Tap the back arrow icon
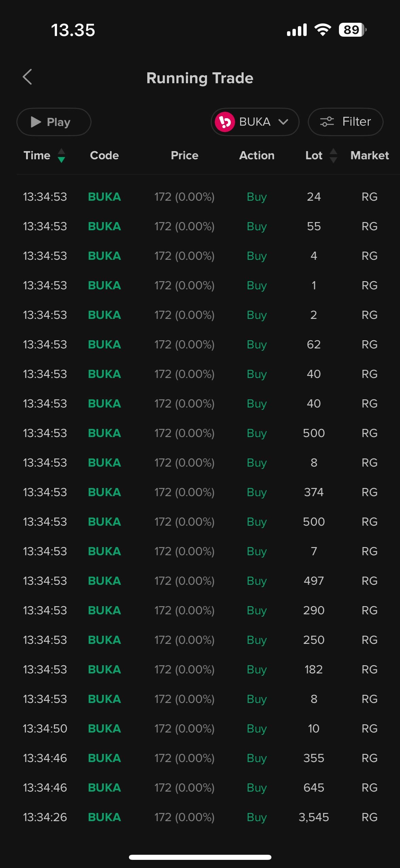 click(27, 77)
